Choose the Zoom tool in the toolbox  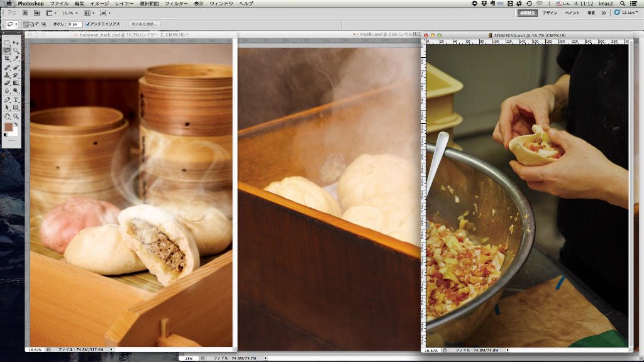click(16, 116)
